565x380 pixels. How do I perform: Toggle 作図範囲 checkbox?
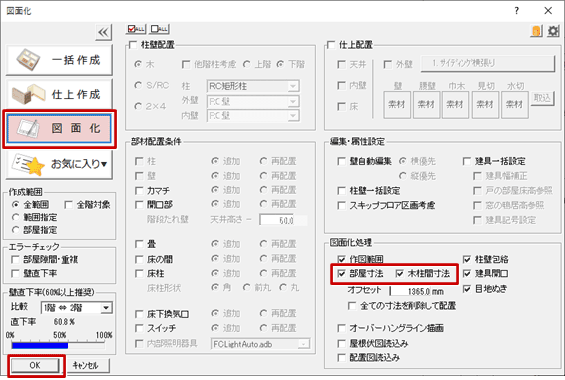click(x=341, y=259)
